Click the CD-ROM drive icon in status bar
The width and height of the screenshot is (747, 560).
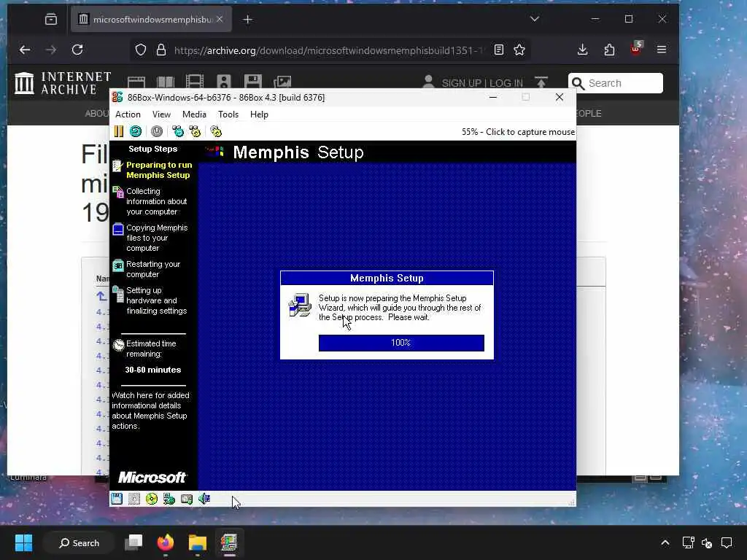pyautogui.click(x=152, y=499)
